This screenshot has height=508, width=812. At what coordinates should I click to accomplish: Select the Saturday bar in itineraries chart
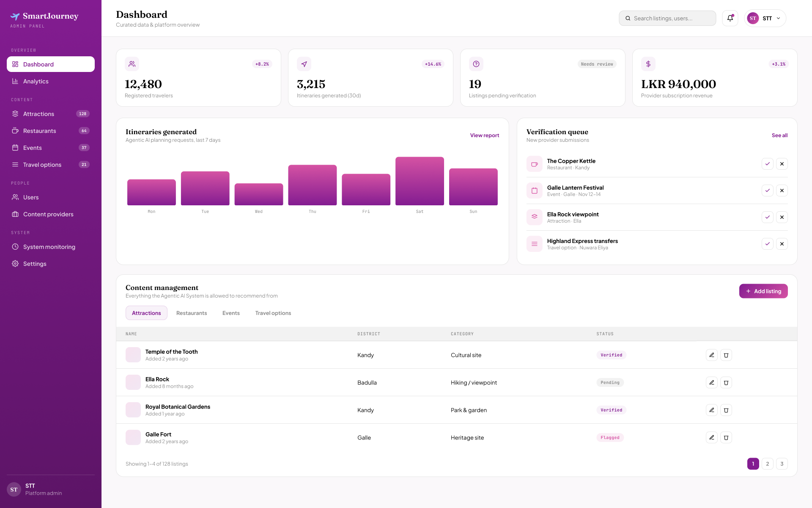pos(420,181)
